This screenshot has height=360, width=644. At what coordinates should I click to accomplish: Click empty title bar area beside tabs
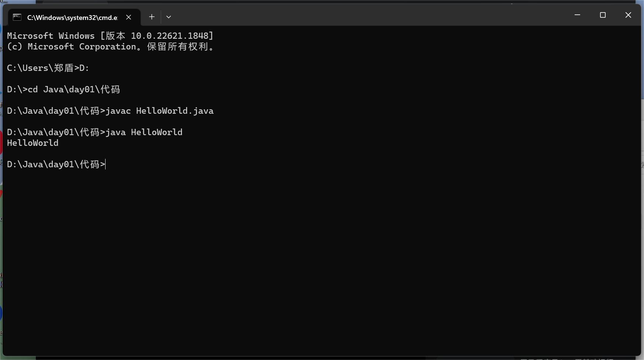tap(369, 16)
